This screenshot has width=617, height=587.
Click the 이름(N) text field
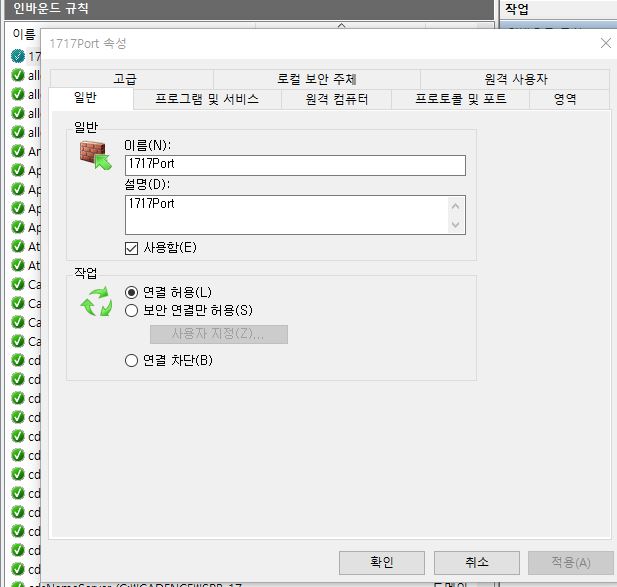[x=295, y=166]
